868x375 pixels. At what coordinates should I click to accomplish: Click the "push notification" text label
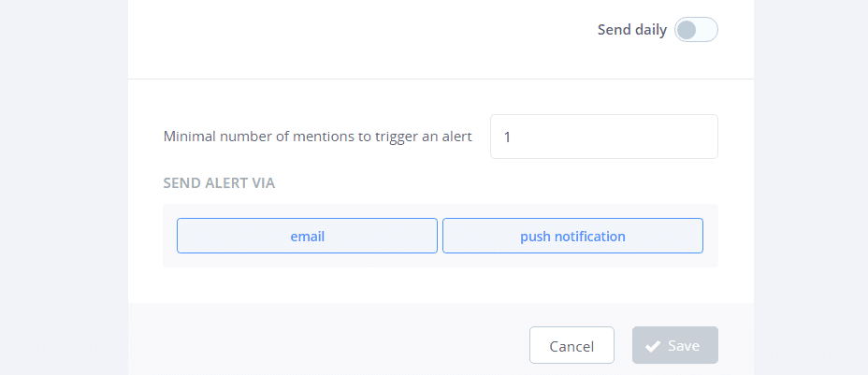click(572, 237)
